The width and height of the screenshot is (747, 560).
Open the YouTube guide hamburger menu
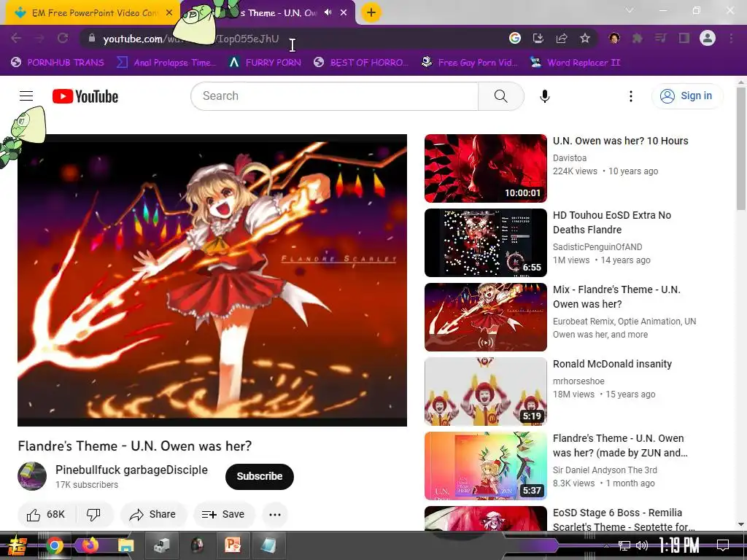point(26,96)
